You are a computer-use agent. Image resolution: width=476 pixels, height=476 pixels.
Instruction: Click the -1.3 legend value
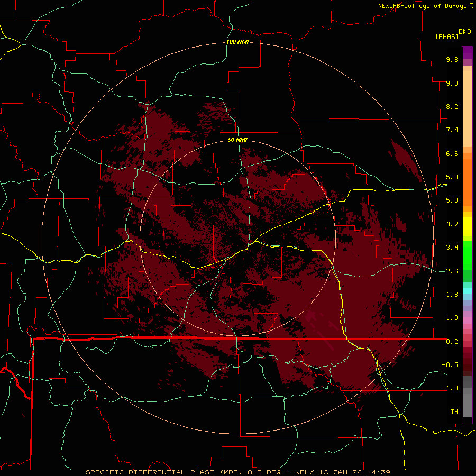[450, 388]
